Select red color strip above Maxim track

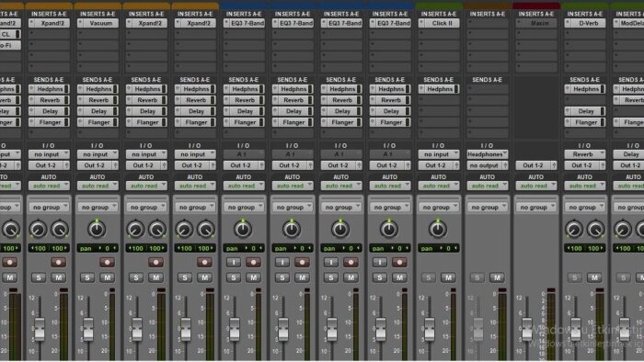tap(536, 6)
